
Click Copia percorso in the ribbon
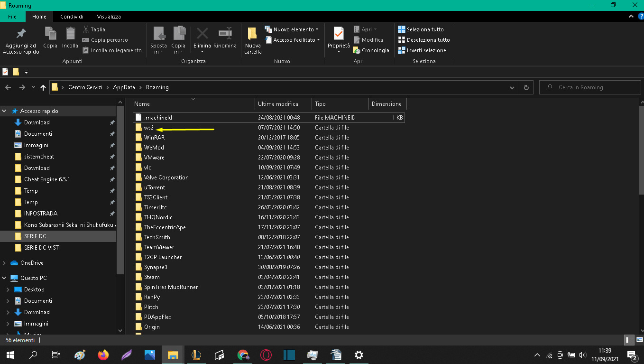[x=105, y=40]
